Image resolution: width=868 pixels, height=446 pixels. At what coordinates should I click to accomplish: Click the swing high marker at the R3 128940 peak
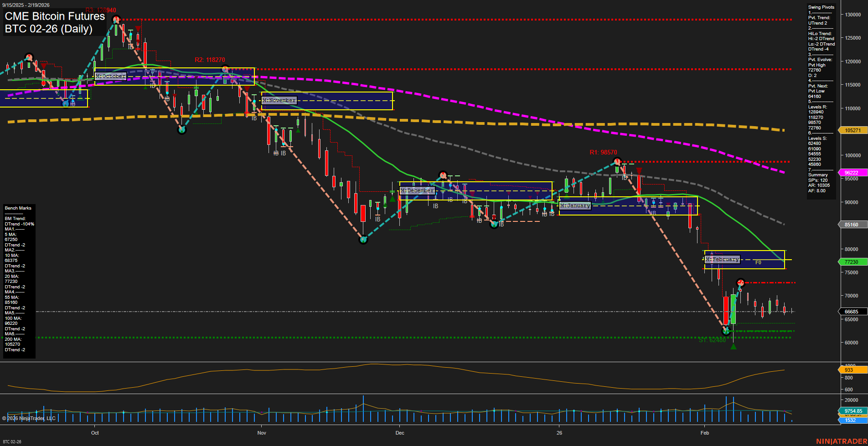pos(116,18)
